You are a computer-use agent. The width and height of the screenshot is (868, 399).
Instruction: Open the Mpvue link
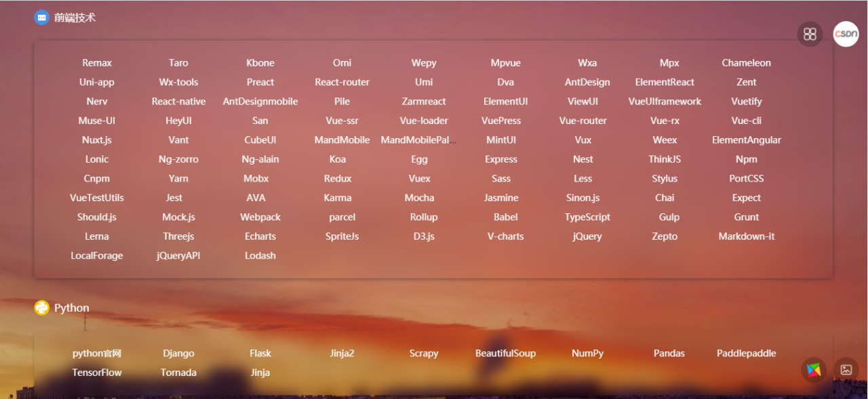[x=506, y=63]
